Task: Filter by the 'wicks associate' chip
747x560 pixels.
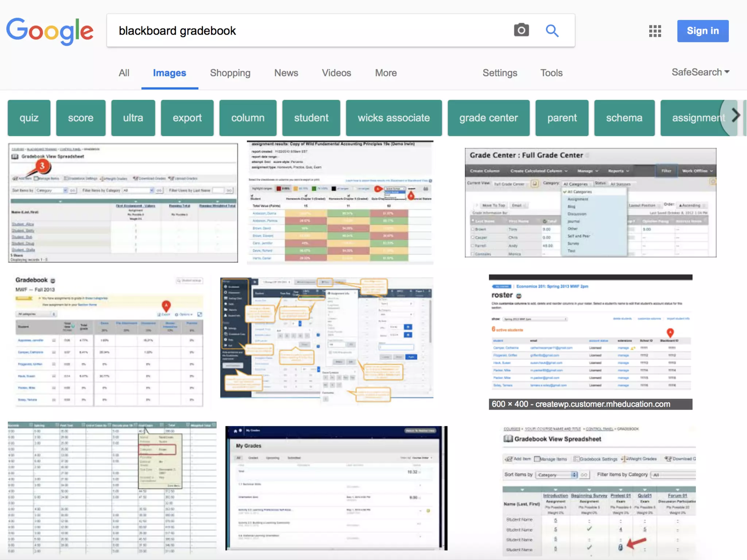Action: point(394,118)
